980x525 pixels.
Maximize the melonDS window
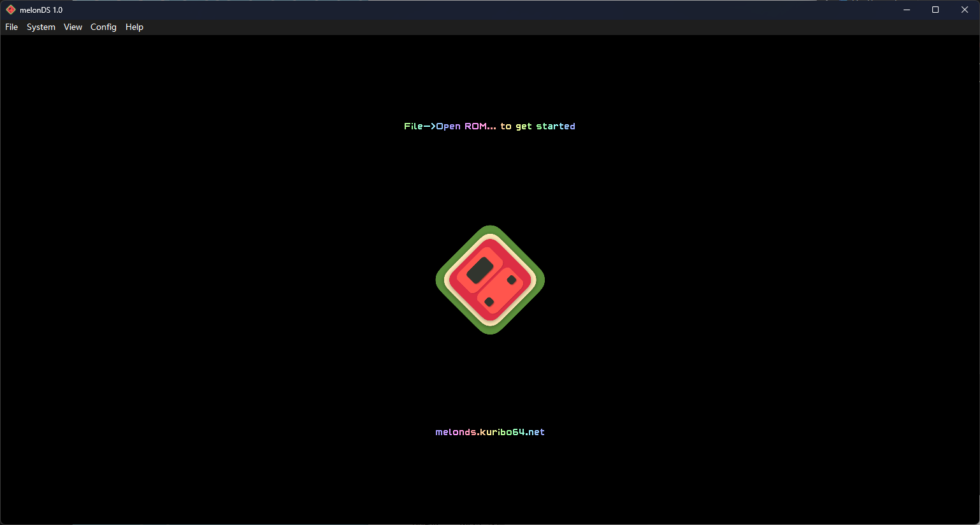point(935,10)
